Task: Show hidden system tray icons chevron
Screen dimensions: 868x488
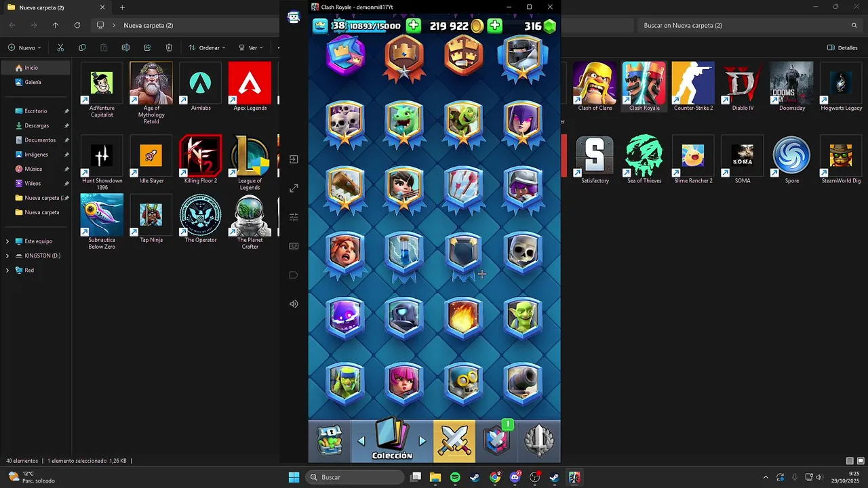Action: point(766,477)
